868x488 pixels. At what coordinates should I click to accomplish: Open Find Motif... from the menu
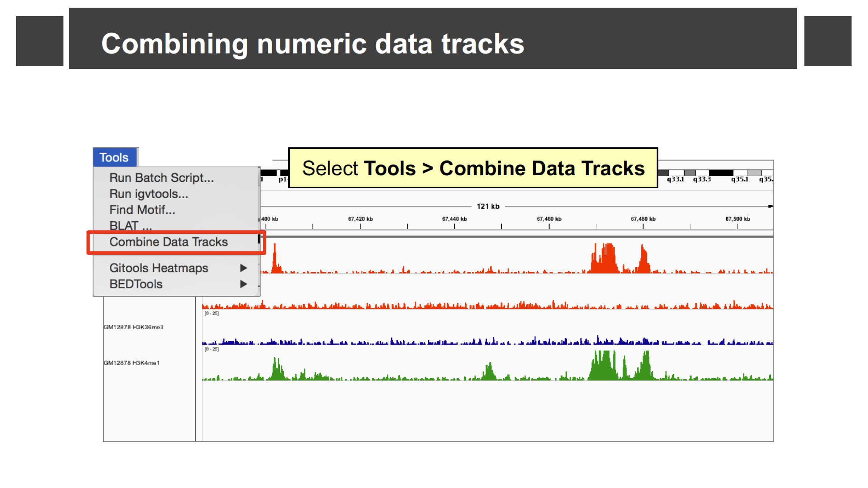coord(142,210)
